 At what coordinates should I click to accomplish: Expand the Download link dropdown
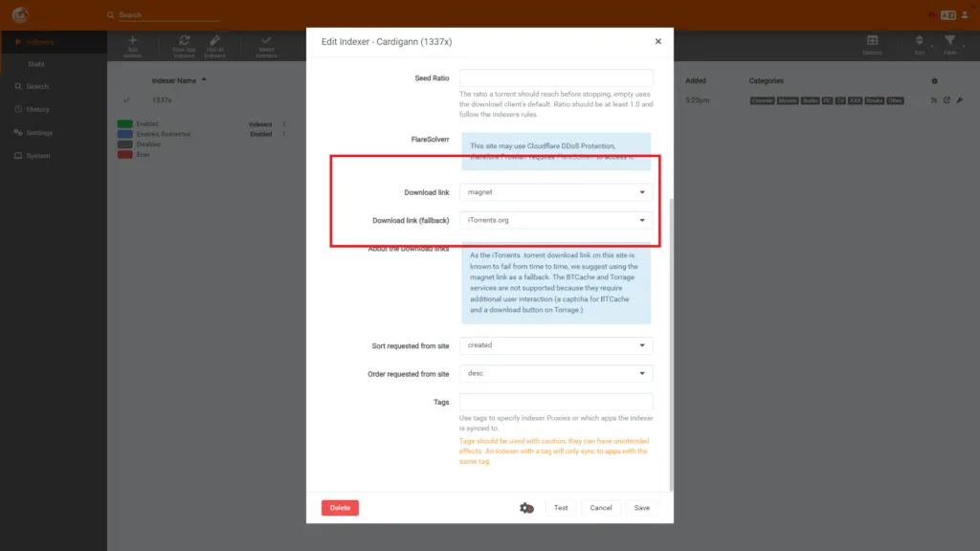pyautogui.click(x=556, y=192)
